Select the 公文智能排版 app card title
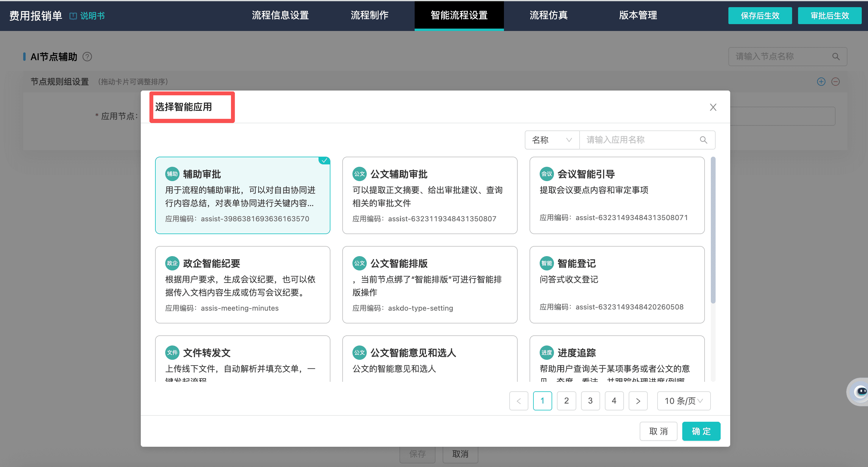 coord(399,264)
